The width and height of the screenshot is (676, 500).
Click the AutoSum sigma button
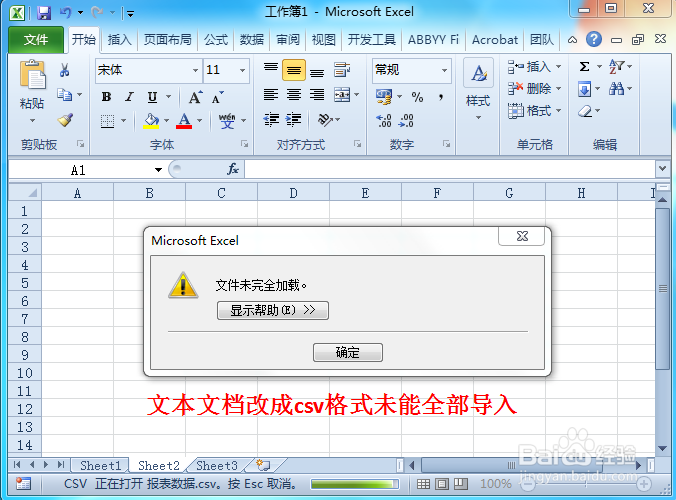584,66
